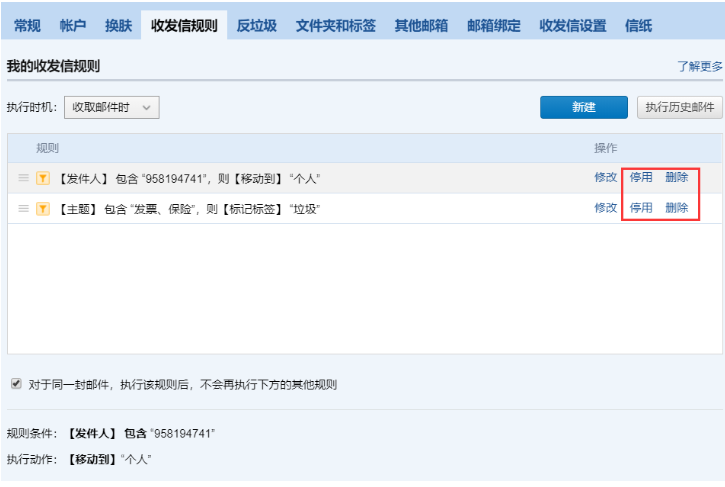Click the yellow filter icon on 发件人 rule
The image size is (725, 487).
[x=43, y=178]
